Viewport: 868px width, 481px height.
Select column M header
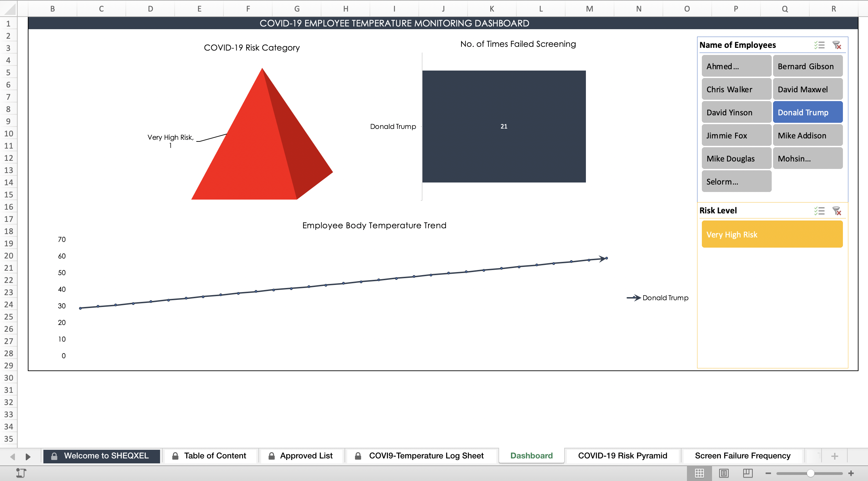(590, 9)
